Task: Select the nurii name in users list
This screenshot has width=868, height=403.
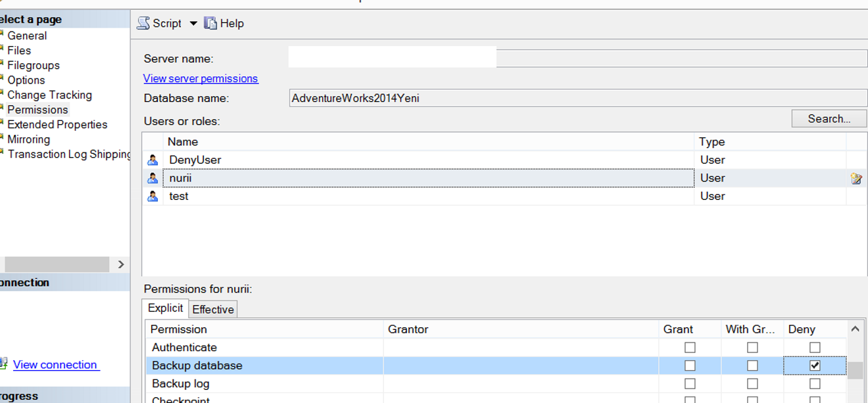Action: coord(181,178)
